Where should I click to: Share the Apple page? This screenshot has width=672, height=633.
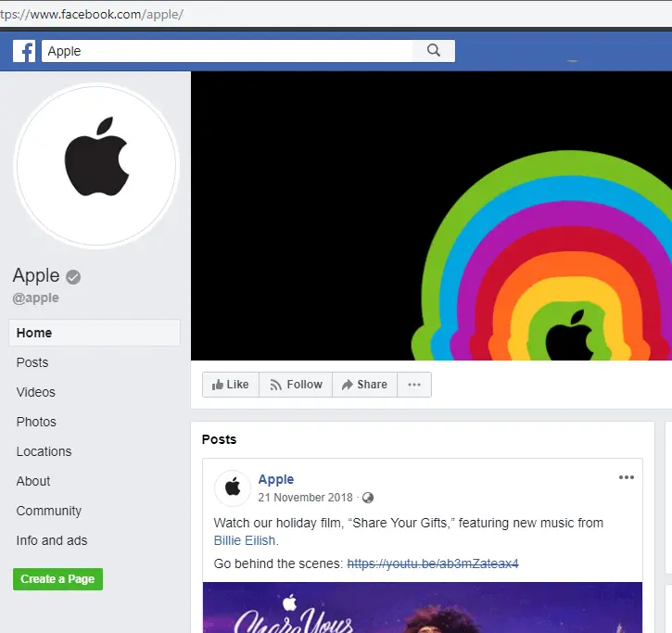click(364, 385)
